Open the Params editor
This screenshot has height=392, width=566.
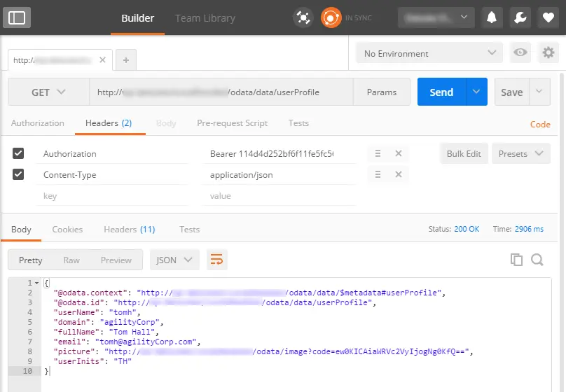[x=382, y=92]
